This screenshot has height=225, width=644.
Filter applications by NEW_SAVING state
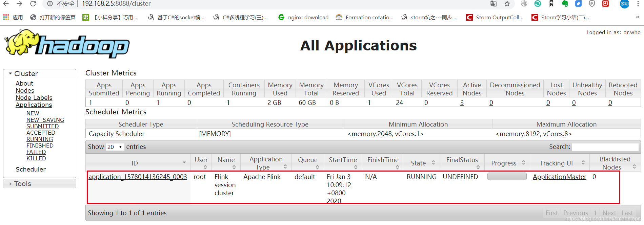pyautogui.click(x=45, y=120)
